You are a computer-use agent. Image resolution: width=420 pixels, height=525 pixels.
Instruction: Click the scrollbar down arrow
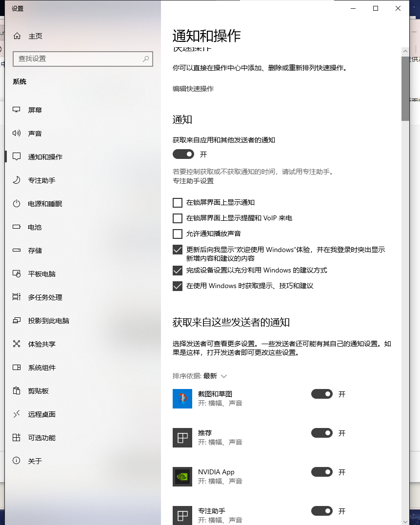[x=405, y=522]
